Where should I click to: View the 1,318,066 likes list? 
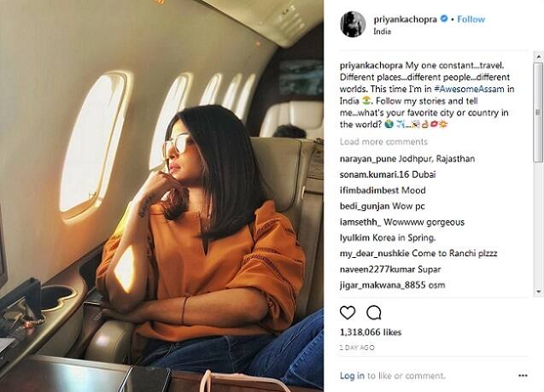click(x=371, y=332)
